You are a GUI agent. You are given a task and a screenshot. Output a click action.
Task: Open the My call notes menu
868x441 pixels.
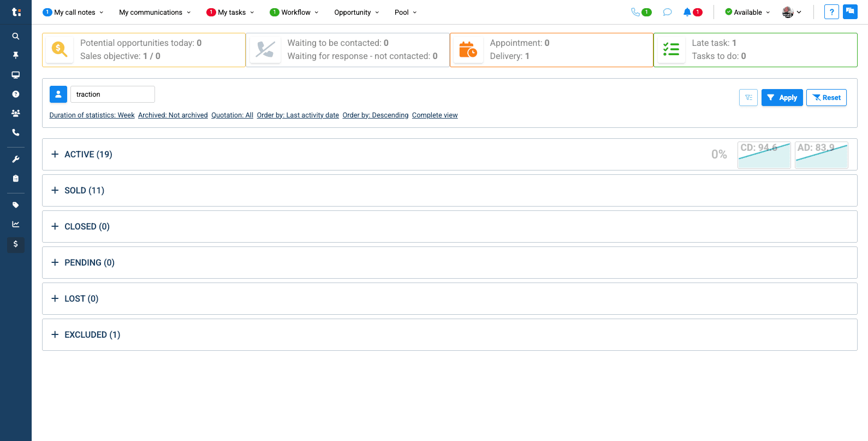73,12
